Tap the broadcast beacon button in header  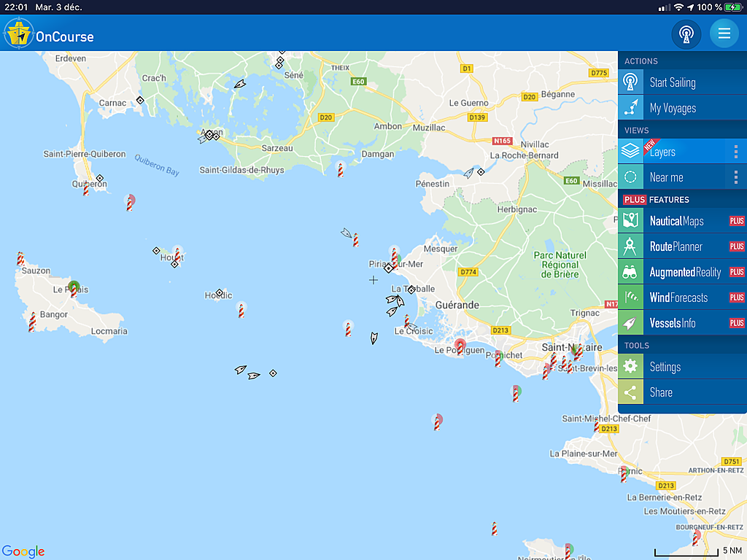pyautogui.click(x=686, y=34)
